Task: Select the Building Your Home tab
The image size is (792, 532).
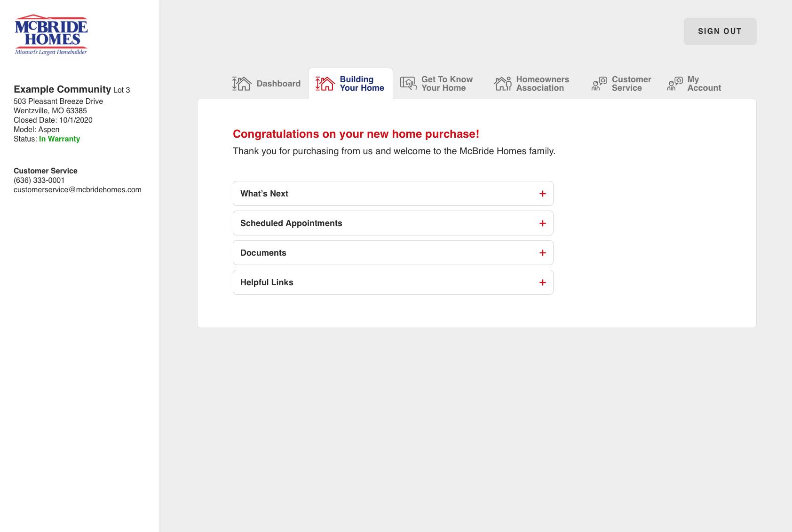Action: click(x=350, y=84)
